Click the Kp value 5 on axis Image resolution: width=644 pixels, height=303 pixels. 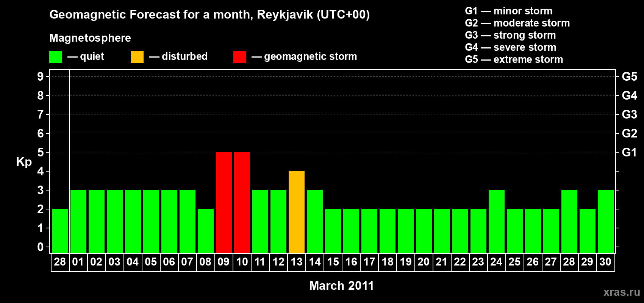(x=41, y=152)
